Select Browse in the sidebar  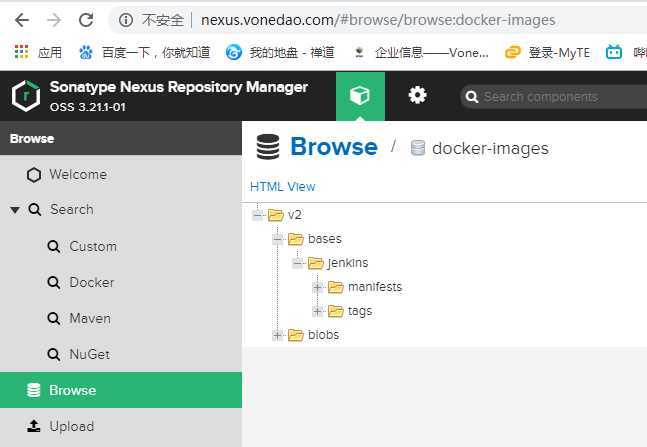point(121,390)
